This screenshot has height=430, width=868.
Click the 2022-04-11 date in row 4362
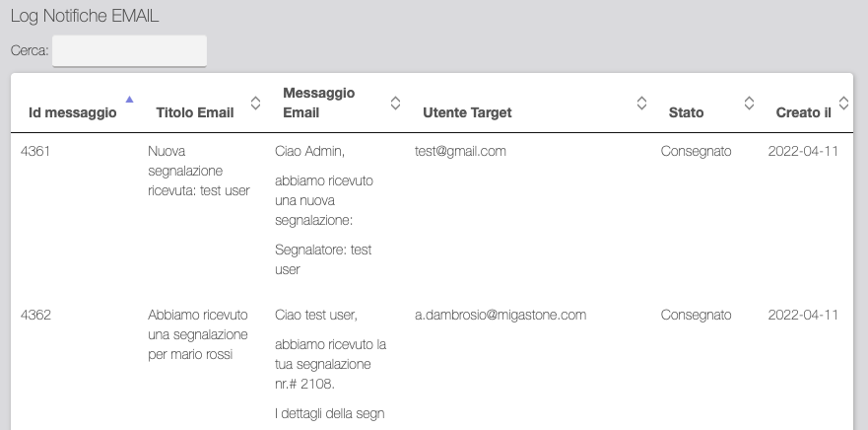click(x=802, y=316)
